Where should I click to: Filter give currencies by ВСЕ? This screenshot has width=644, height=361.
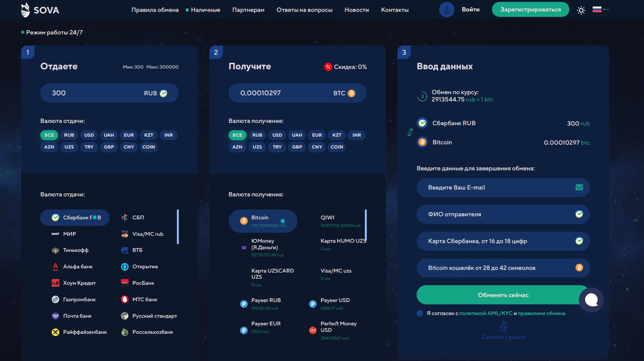coord(49,135)
